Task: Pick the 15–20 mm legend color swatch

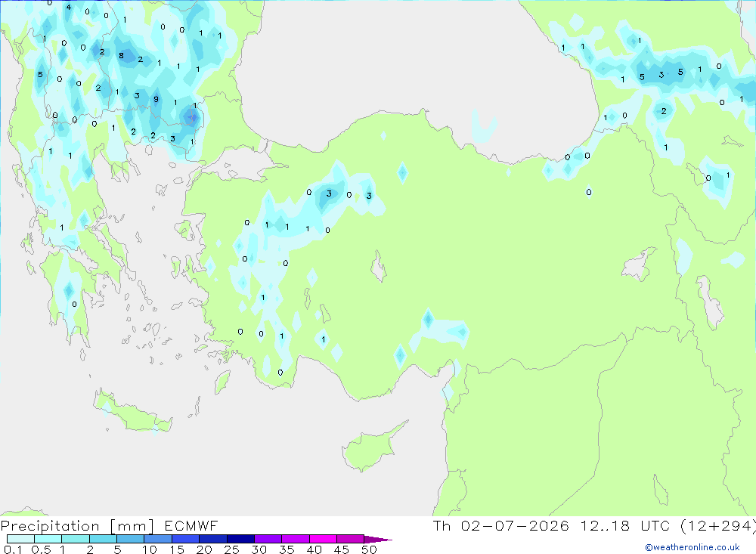Action: (x=186, y=539)
